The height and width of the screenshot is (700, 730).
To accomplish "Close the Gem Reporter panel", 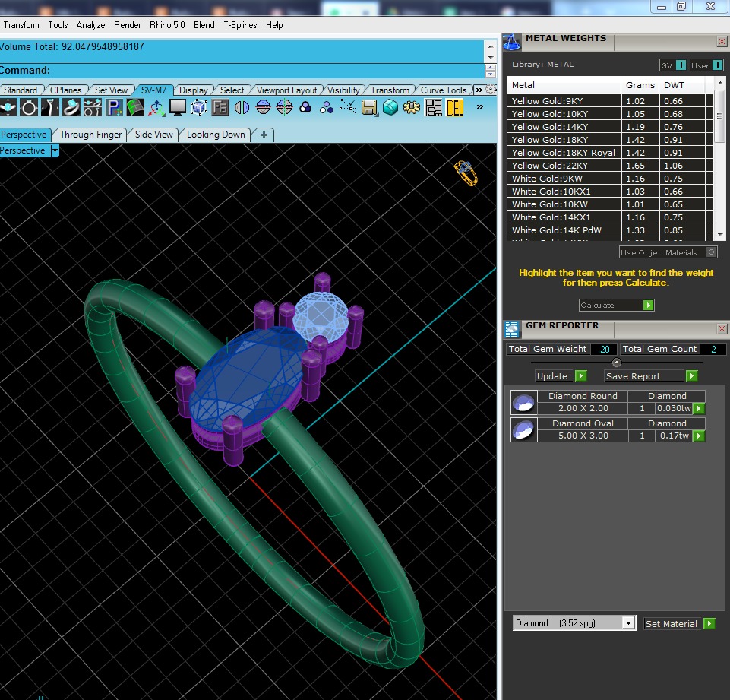I will tap(722, 329).
